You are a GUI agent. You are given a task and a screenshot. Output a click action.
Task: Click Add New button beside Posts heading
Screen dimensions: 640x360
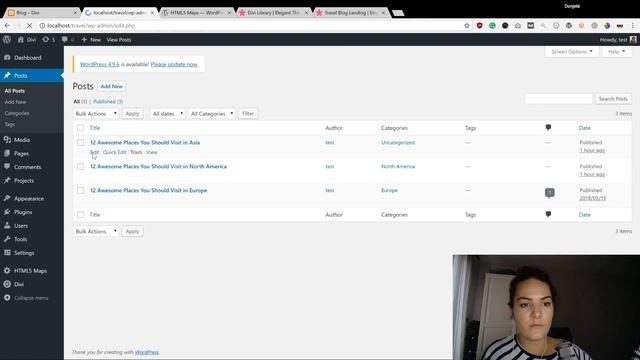click(111, 86)
